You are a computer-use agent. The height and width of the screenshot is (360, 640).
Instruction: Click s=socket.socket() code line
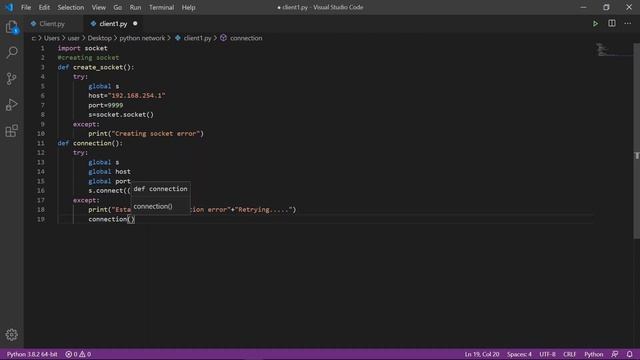121,115
